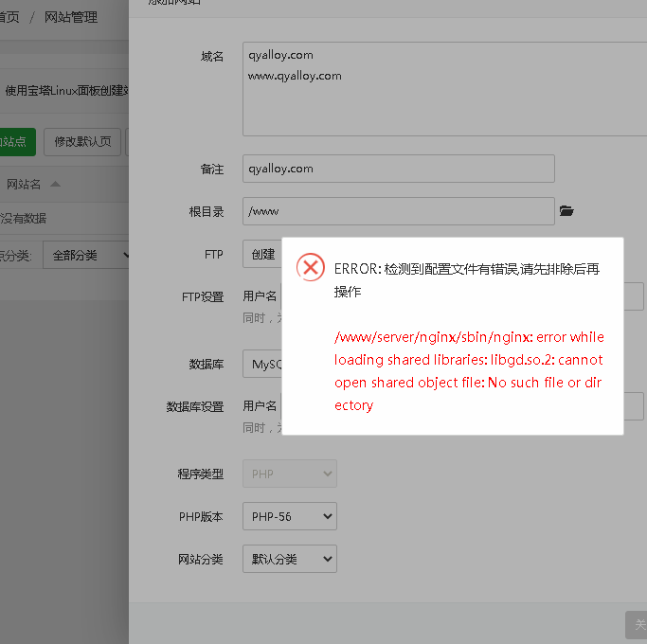The height and width of the screenshot is (644, 647).
Task: Sort by the 网站名 column arrow
Action: point(55,184)
